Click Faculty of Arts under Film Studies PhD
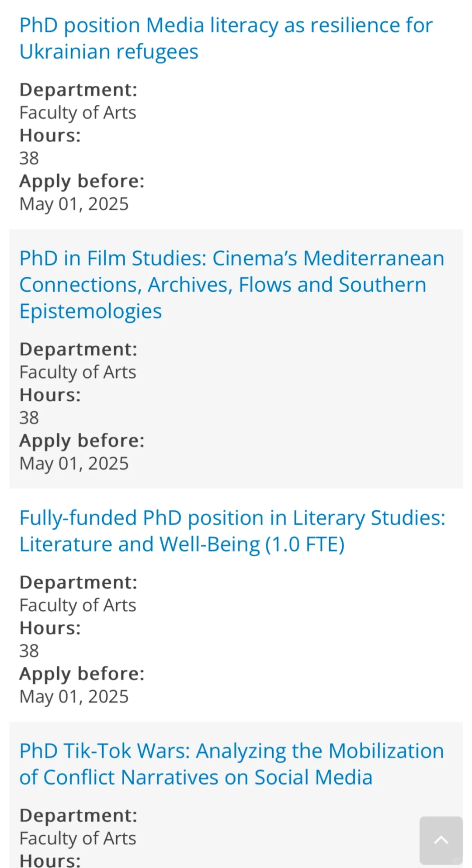Viewport: 472px width, 868px height. coord(78,372)
